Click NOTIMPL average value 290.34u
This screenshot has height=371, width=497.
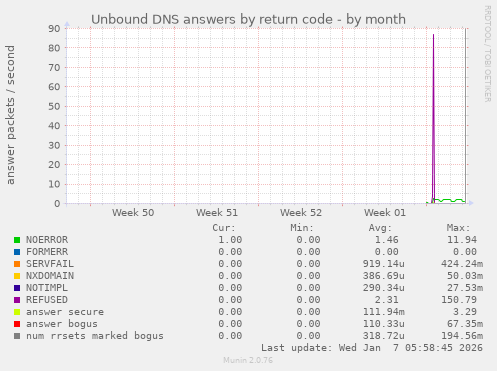click(384, 288)
